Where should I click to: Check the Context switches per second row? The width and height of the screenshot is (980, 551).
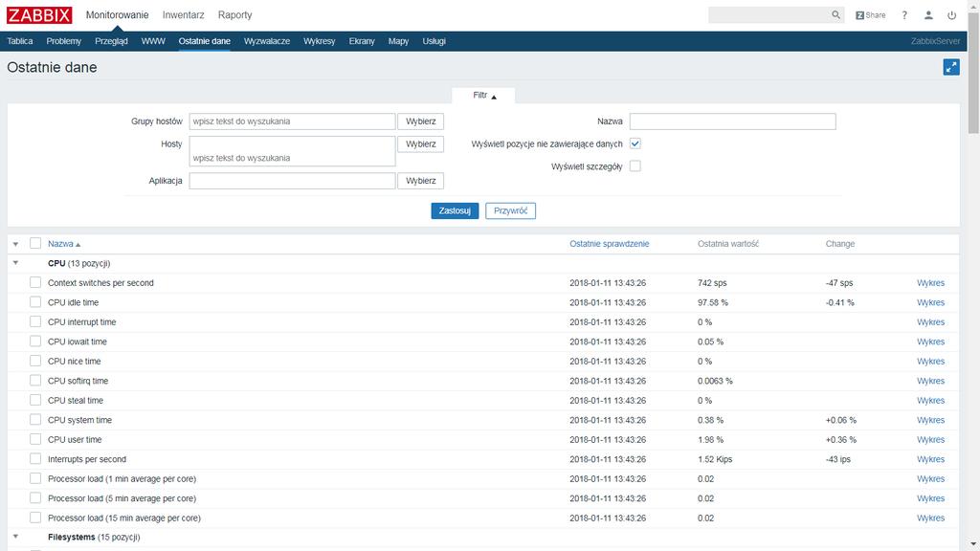tap(35, 282)
